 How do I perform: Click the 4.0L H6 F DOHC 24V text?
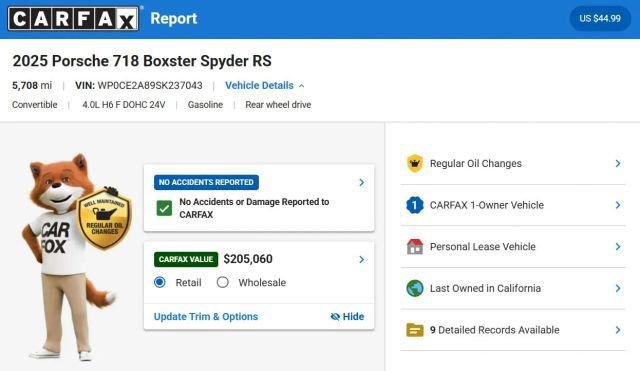click(x=124, y=104)
